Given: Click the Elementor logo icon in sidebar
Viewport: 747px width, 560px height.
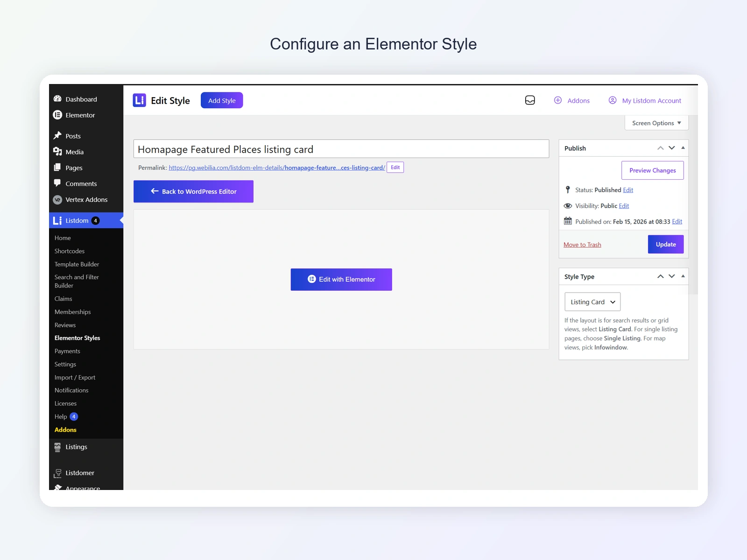Looking at the screenshot, I should coord(57,115).
